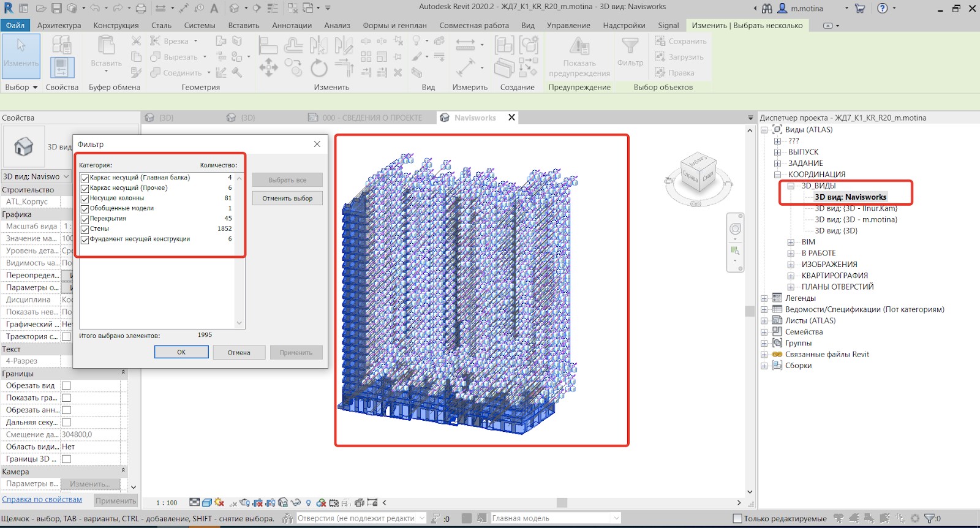Uncheck Перекрытия category in filter
This screenshot has width=980, height=528.
85,219
